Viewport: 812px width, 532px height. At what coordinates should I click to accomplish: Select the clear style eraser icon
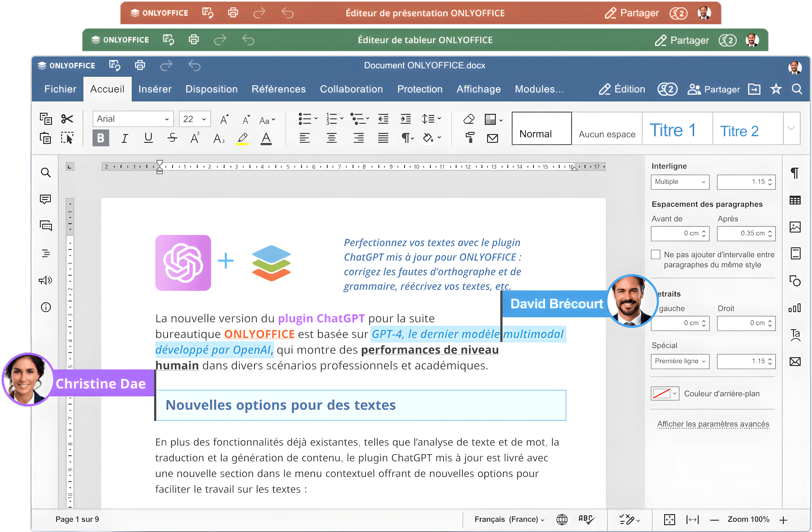469,119
